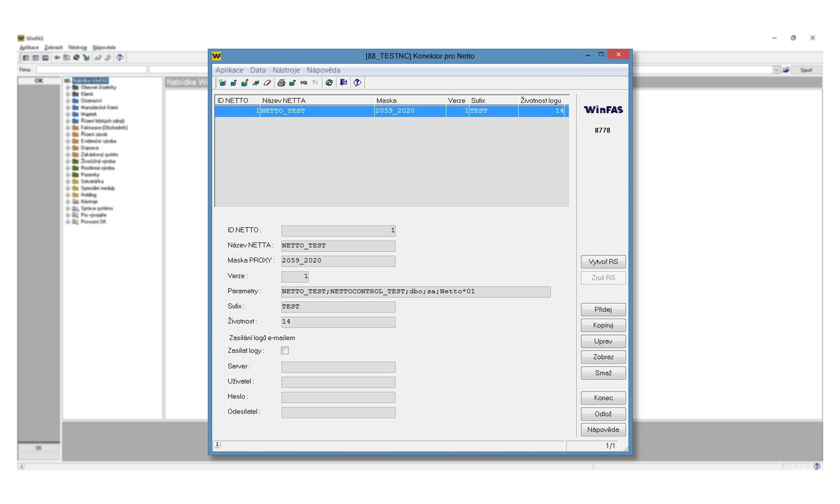Expand the Správa systému tree node
The image size is (840, 504).
pyautogui.click(x=68, y=208)
